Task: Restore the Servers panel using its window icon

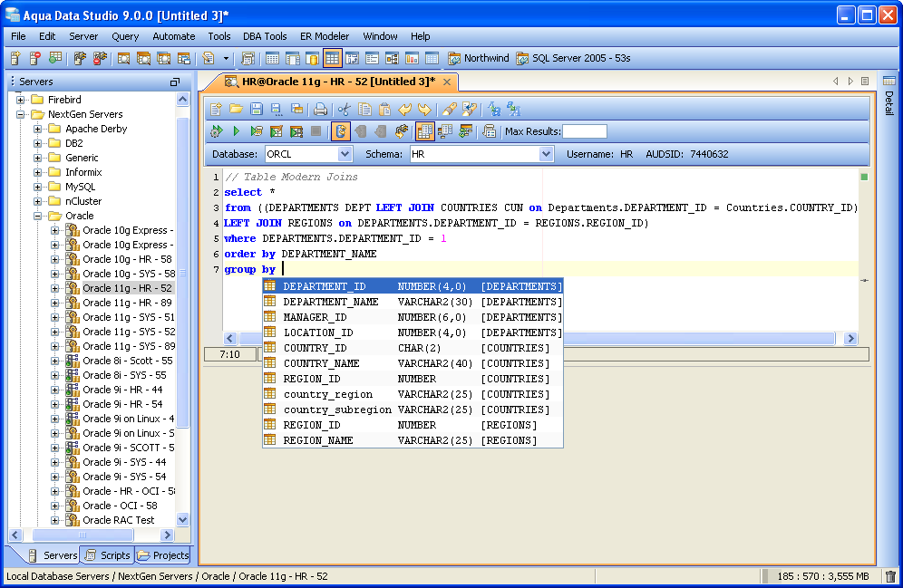Action: 174,82
